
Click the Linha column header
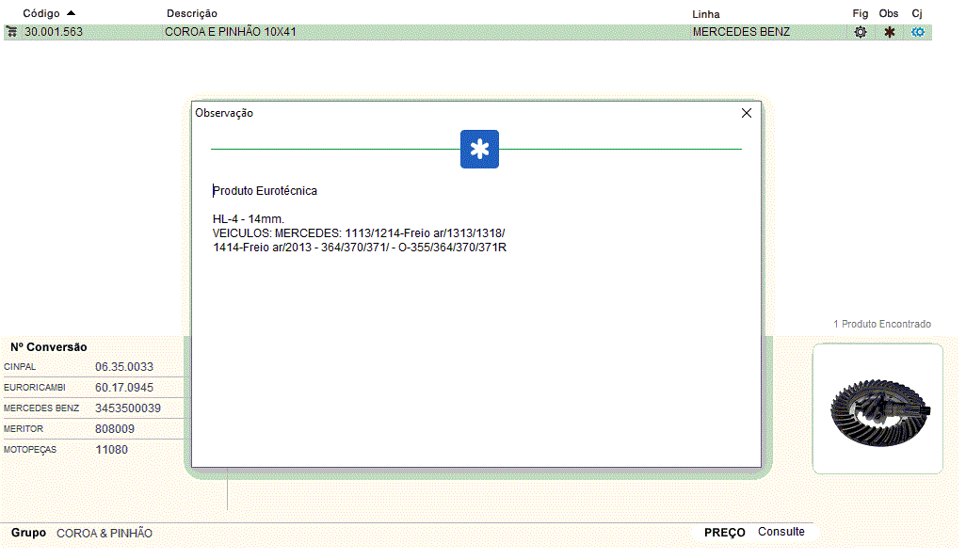(705, 14)
